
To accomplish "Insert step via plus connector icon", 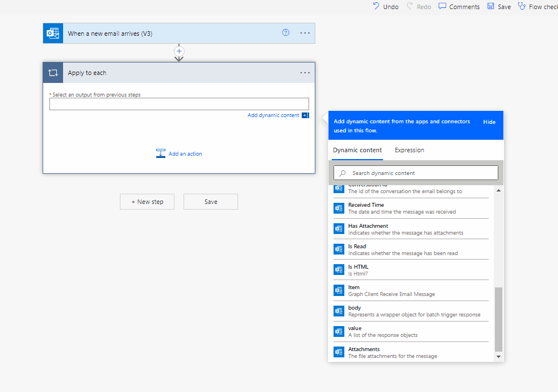I will tap(179, 51).
